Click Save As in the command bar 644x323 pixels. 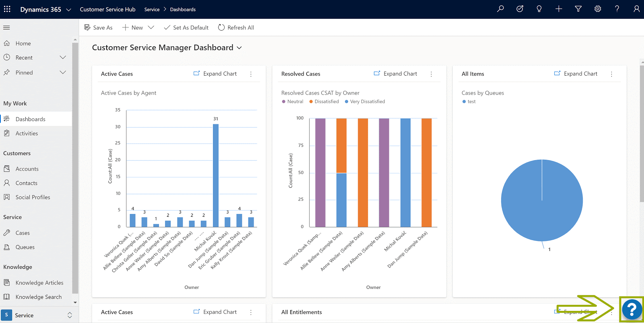98,28
